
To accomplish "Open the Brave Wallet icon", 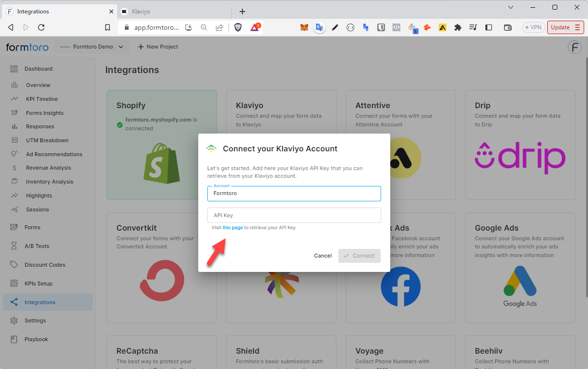I will [508, 27].
